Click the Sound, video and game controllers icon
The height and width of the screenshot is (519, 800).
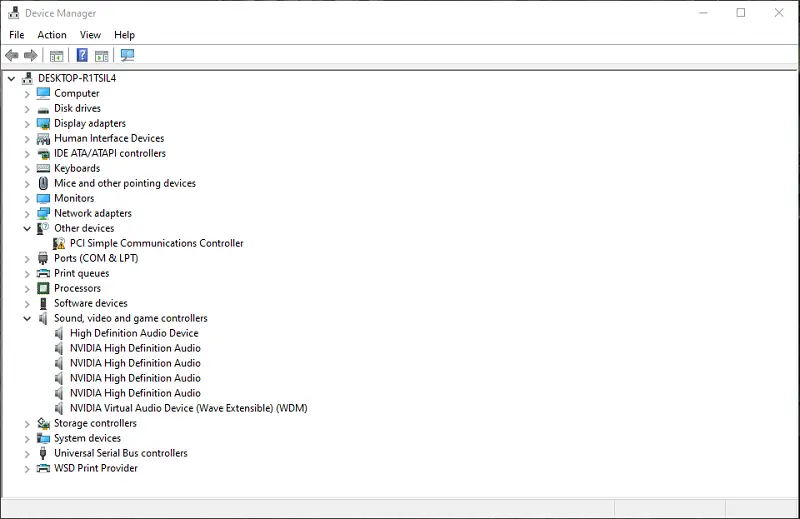[43, 318]
